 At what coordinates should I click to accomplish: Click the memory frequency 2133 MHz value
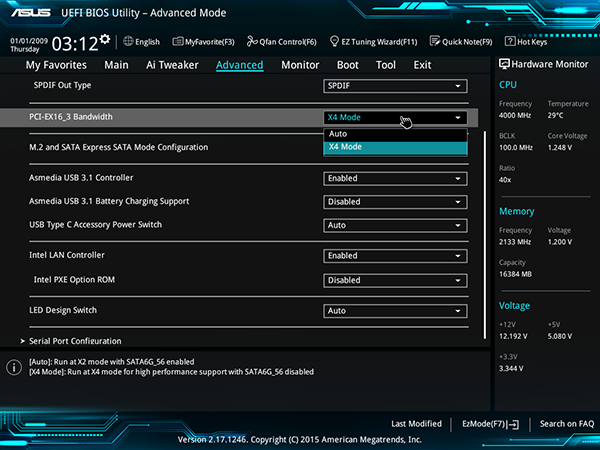pos(515,242)
